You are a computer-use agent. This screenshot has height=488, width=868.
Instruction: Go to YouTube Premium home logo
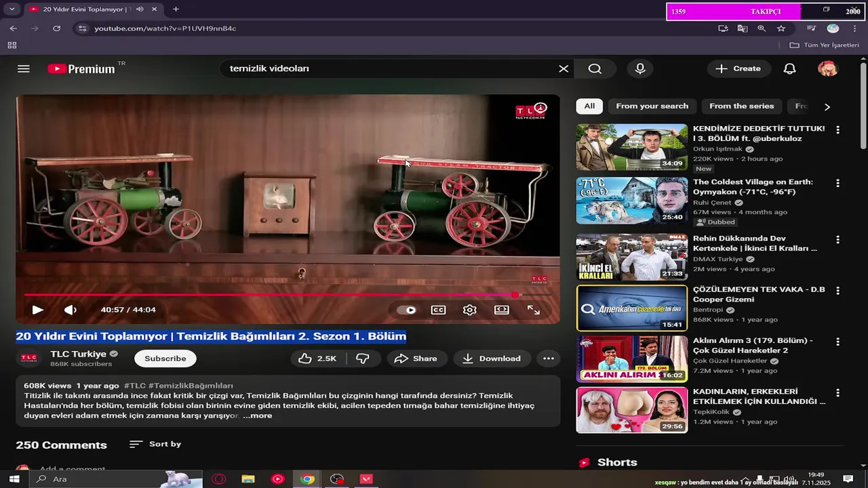pos(81,68)
